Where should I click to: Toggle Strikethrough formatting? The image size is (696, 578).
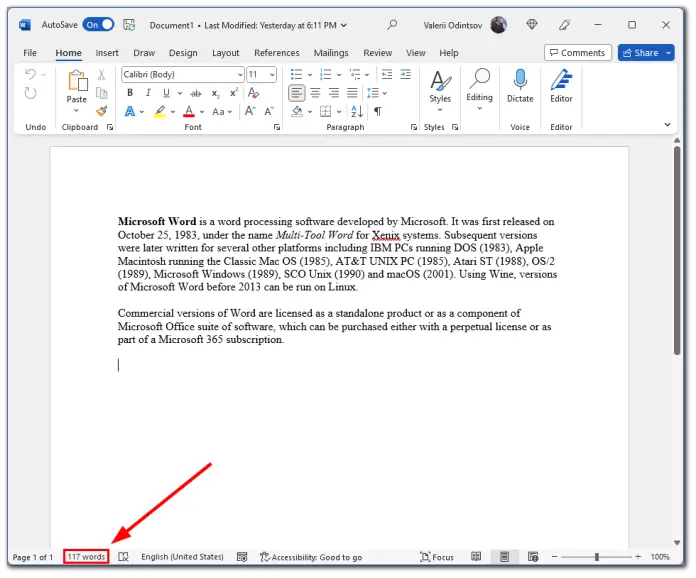196,93
